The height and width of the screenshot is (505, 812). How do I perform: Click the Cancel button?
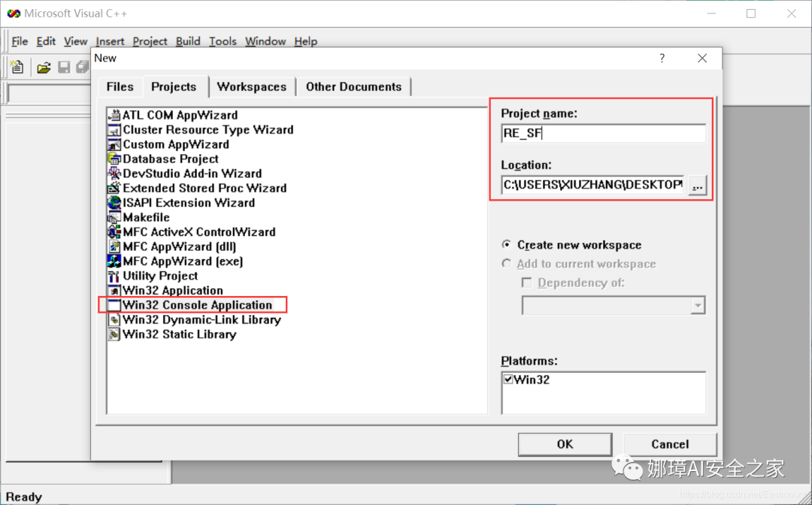[x=670, y=444]
